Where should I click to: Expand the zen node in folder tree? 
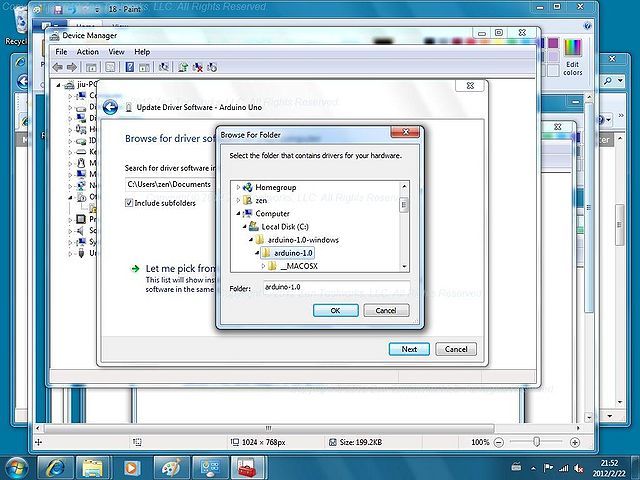(238, 200)
